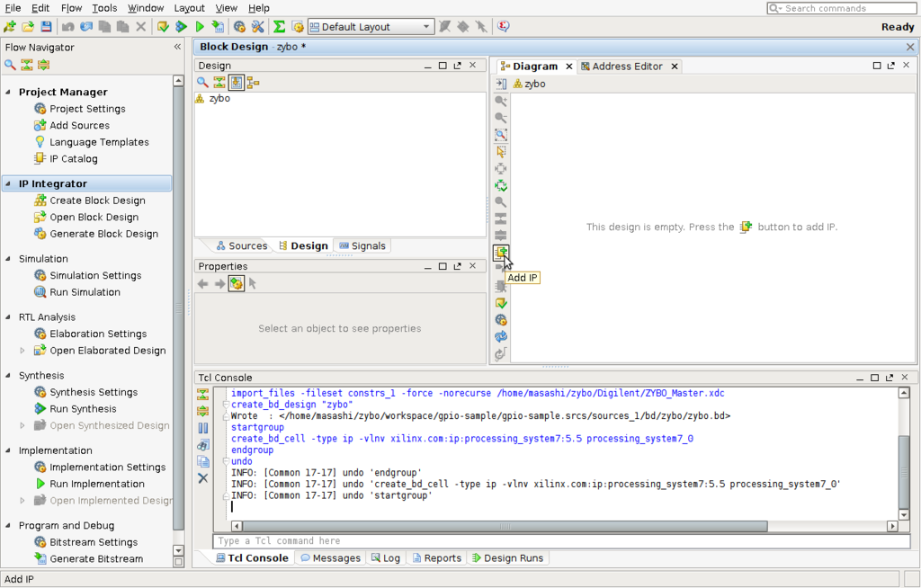Click the copy icon in Tcl Console sidebar

(x=202, y=461)
